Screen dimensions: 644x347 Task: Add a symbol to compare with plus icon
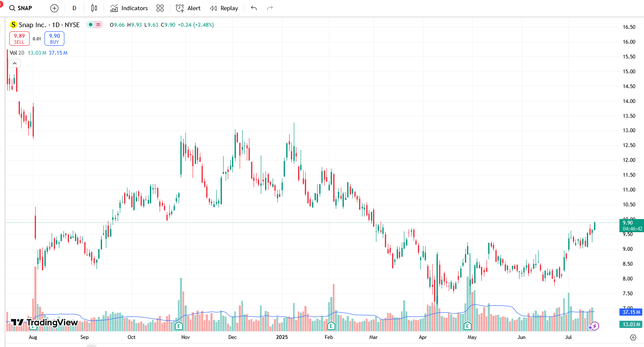click(54, 8)
